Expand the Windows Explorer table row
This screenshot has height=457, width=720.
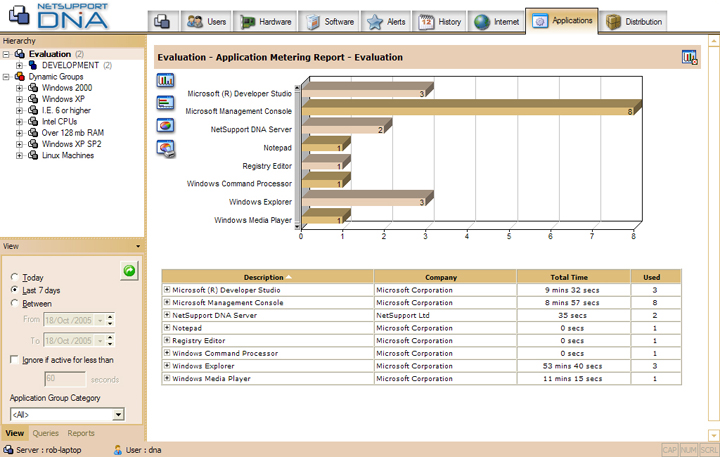[167, 366]
